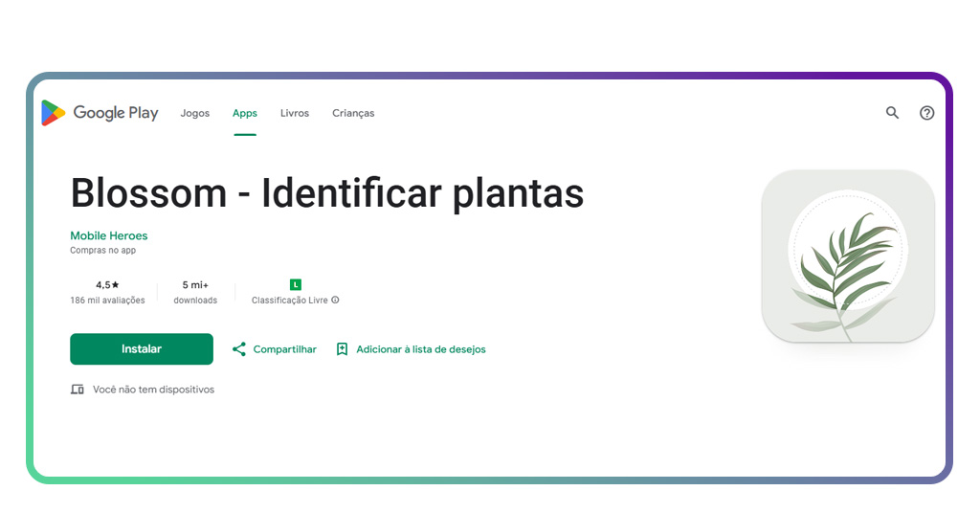The image size is (980, 513).
Task: Click the Classificação Livre info icon
Action: pyautogui.click(x=335, y=300)
